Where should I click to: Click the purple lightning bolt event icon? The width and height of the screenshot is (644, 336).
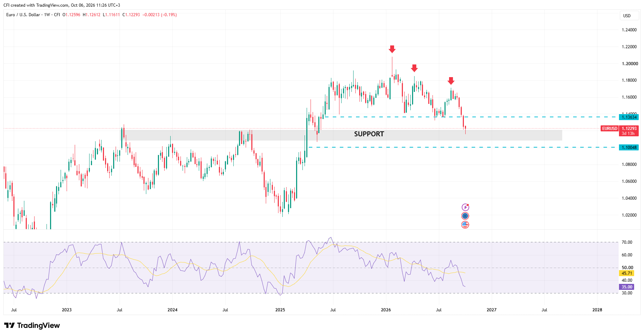pos(465,207)
